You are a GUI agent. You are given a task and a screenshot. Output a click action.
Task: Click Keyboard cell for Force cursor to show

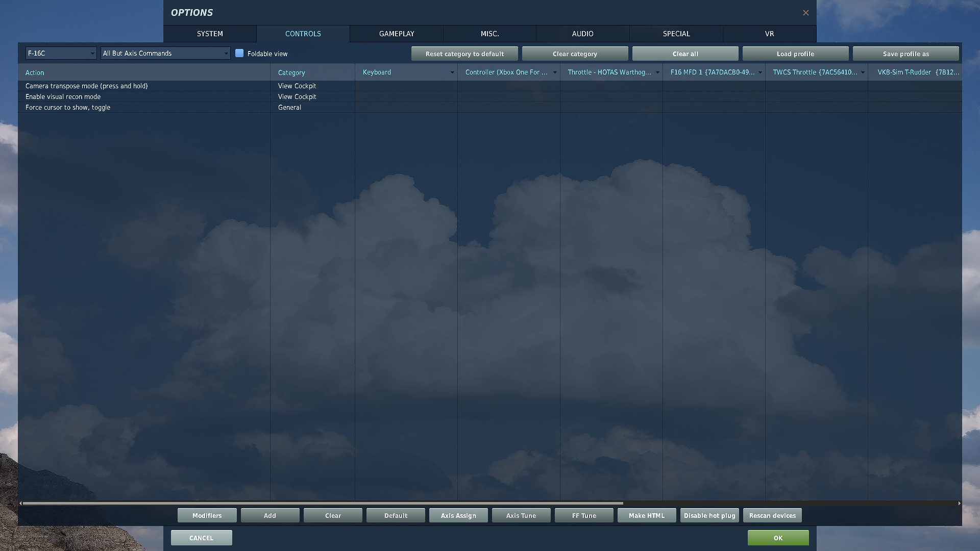point(406,107)
